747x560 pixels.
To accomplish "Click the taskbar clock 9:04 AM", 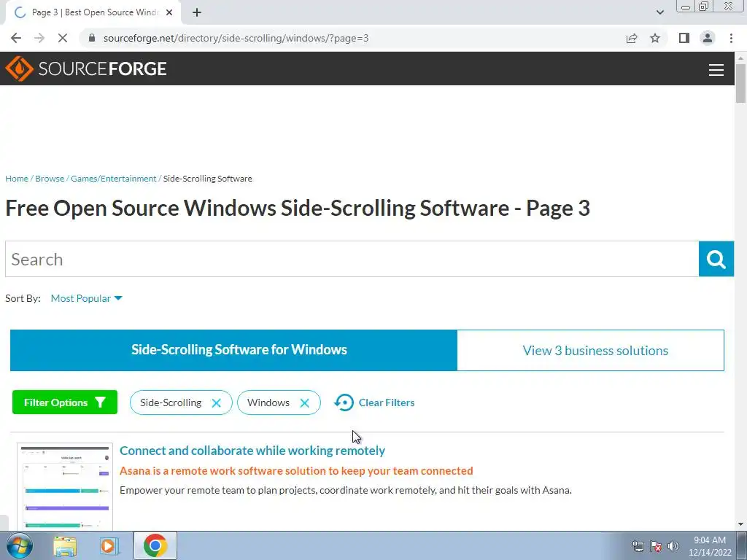I will pos(709,540).
